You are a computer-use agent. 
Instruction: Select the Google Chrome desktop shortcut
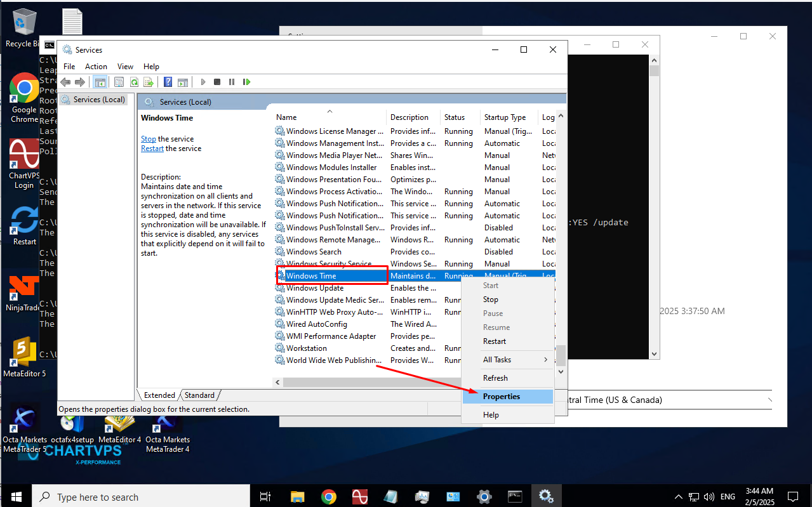pos(24,98)
